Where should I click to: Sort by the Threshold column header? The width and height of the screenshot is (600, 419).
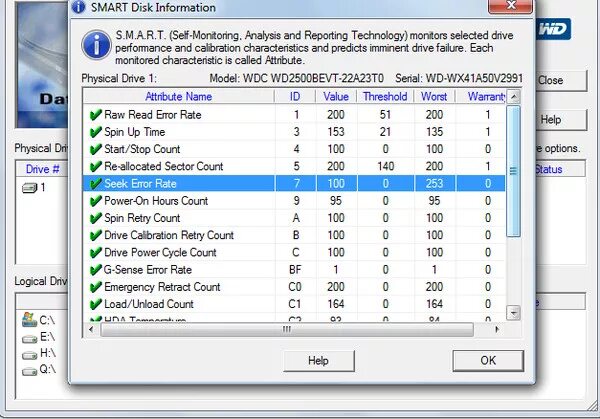[385, 96]
